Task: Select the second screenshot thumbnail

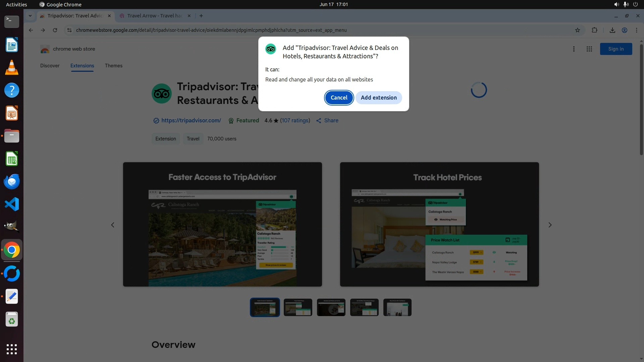Action: pos(298,307)
